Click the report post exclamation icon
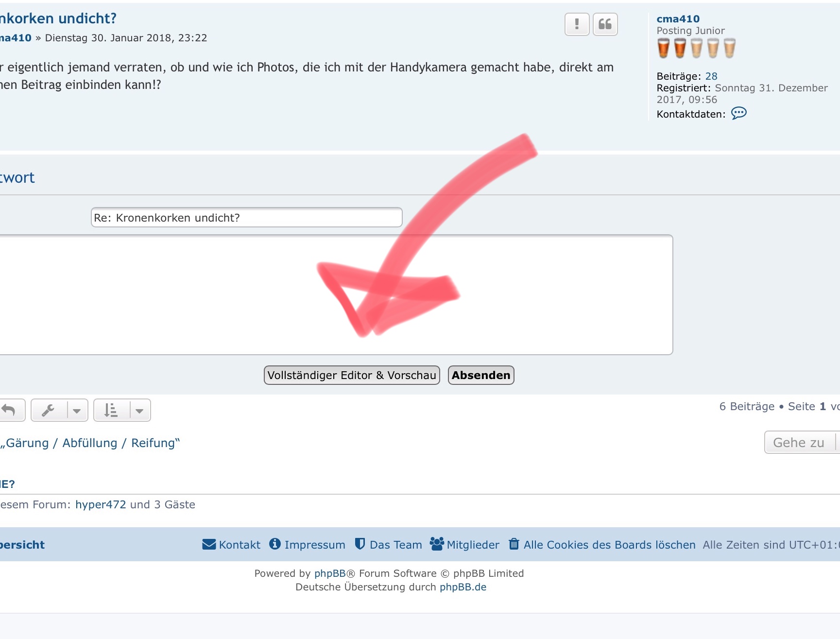840x639 pixels. [577, 24]
